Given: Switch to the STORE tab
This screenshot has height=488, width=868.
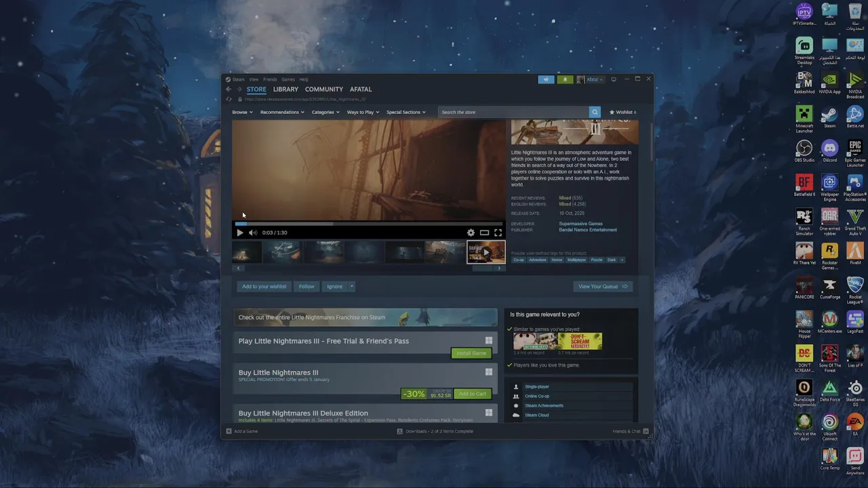Looking at the screenshot, I should pos(256,89).
